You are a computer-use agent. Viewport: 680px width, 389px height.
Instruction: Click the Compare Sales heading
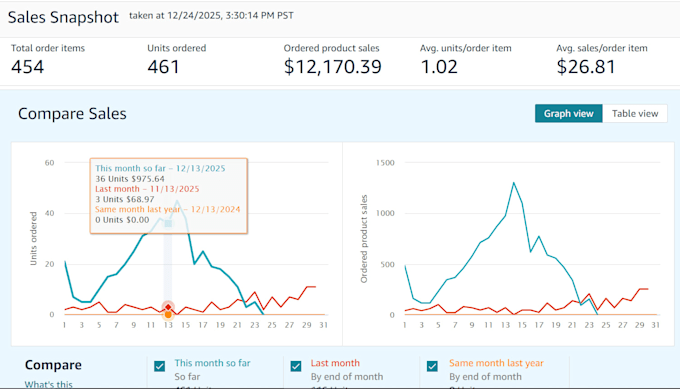72,114
